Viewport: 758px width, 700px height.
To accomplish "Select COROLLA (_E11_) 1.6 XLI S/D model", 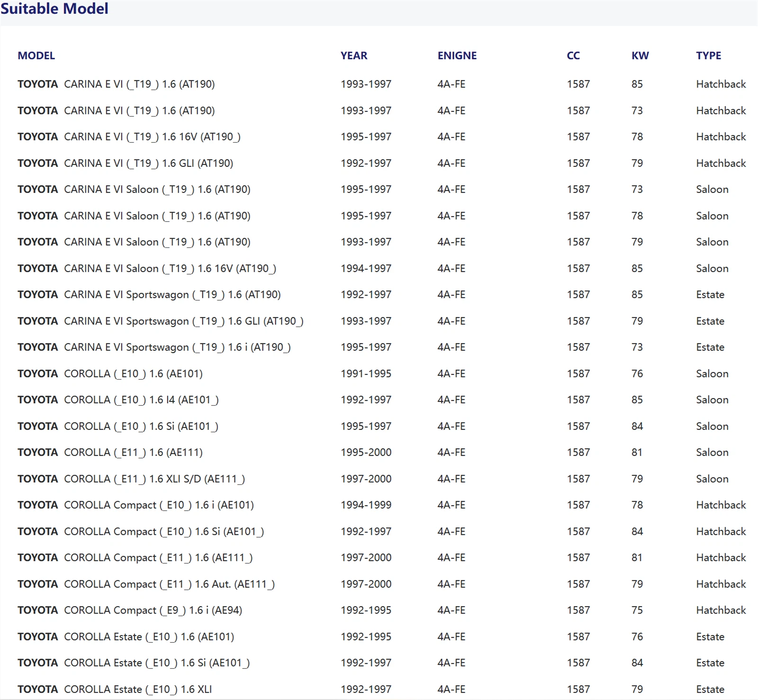I will [x=131, y=479].
